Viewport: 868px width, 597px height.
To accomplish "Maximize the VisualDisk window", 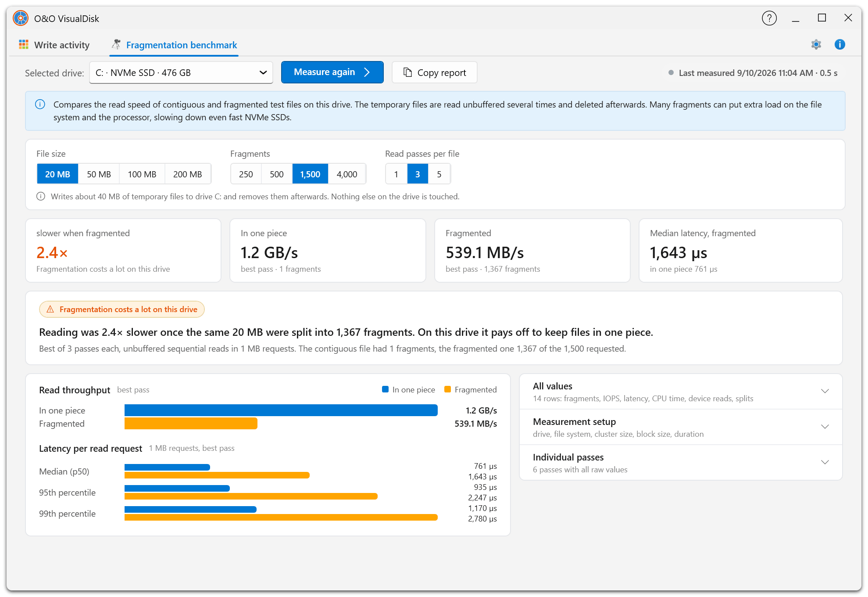I will coord(822,18).
